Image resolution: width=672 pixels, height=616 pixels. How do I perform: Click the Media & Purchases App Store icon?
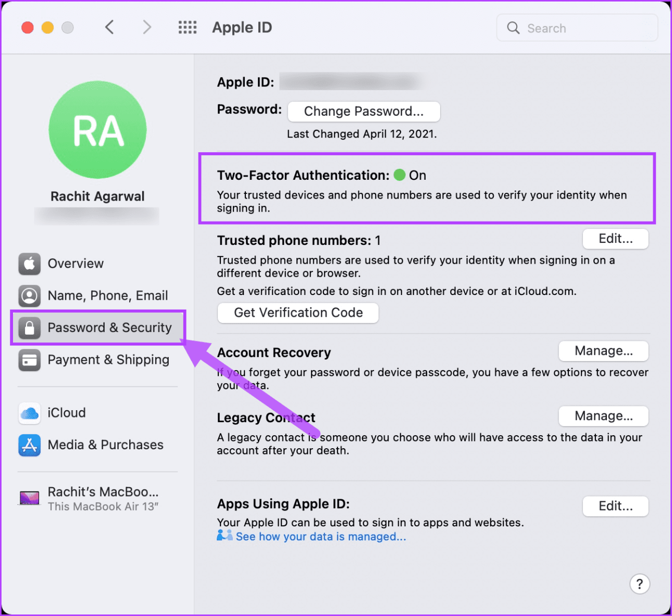[x=30, y=445]
